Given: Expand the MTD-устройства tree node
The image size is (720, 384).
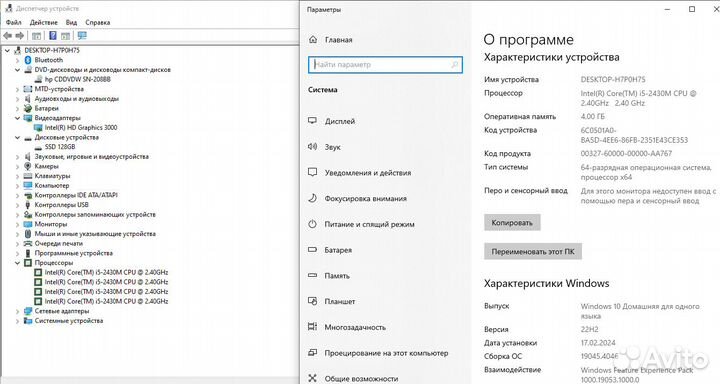Looking at the screenshot, I should click(17, 89).
